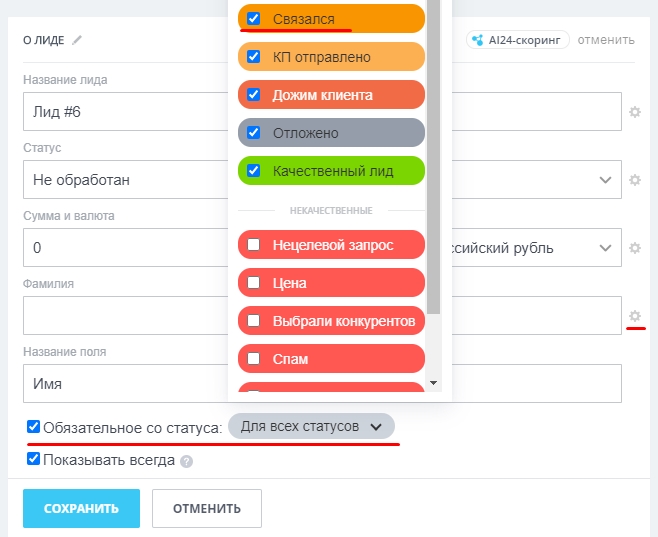
Task: Click the help icon beside Показывать всегда
Action: 186,461
